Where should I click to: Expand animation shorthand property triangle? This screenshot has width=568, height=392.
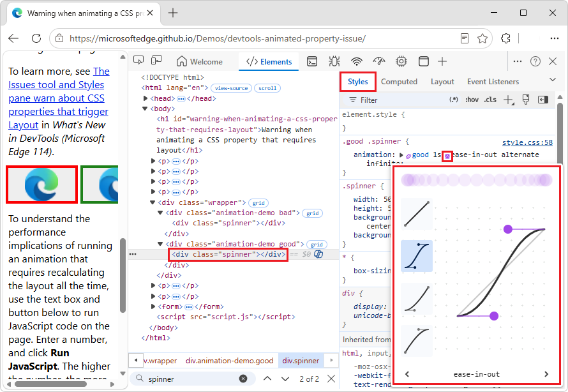401,155
